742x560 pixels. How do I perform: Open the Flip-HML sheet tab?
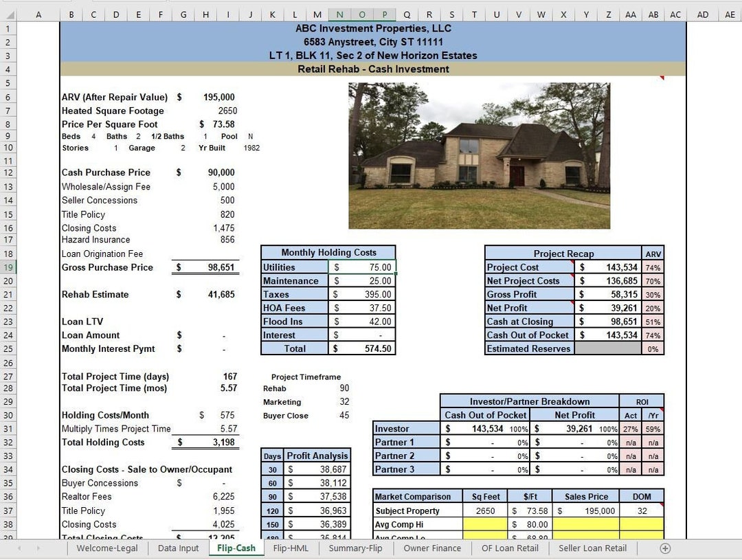click(x=291, y=548)
